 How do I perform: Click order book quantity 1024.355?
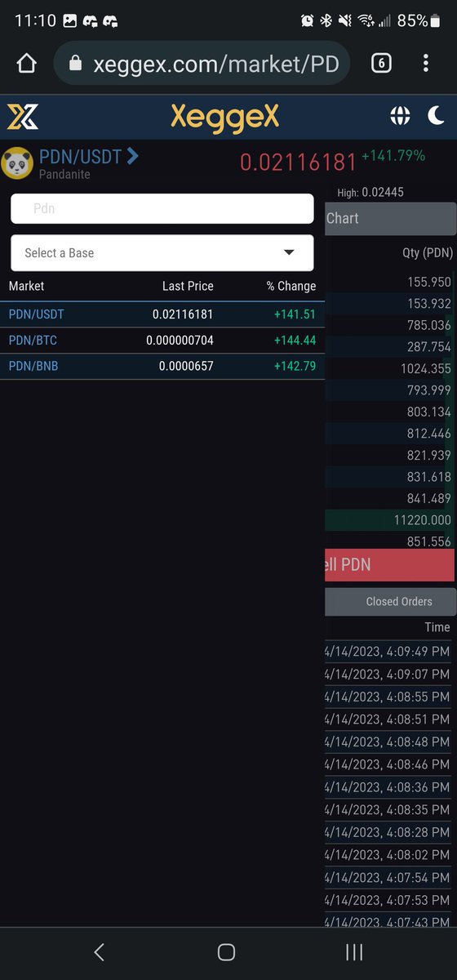pyautogui.click(x=426, y=368)
